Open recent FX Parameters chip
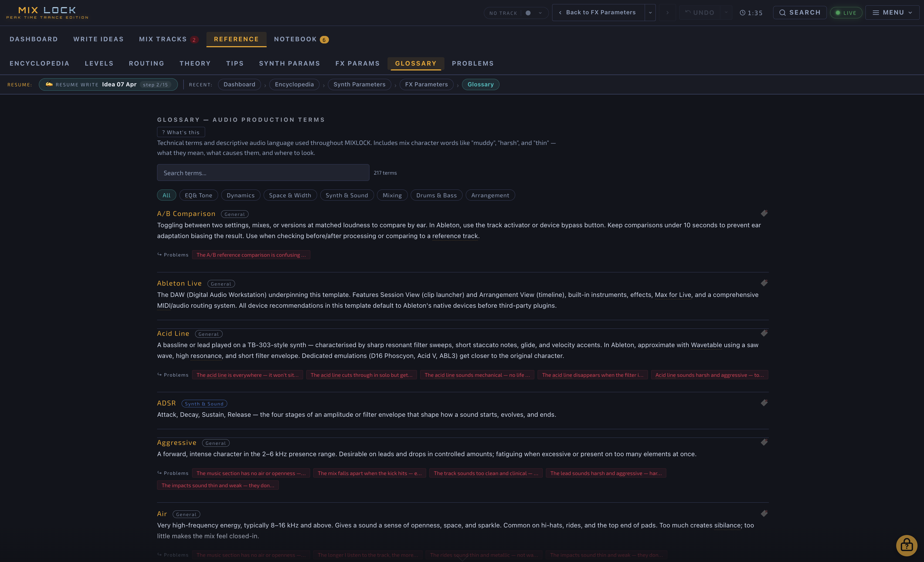 [x=426, y=84]
